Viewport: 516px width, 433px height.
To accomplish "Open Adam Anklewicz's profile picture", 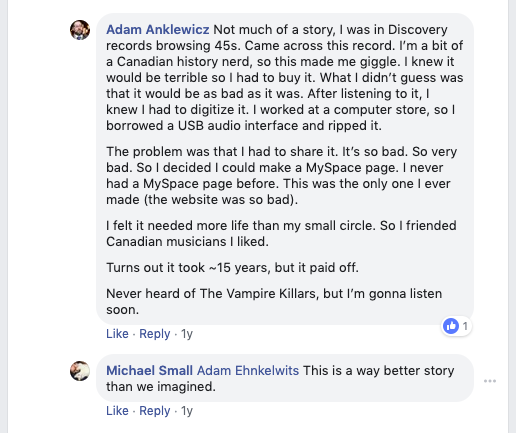I will pos(80,30).
